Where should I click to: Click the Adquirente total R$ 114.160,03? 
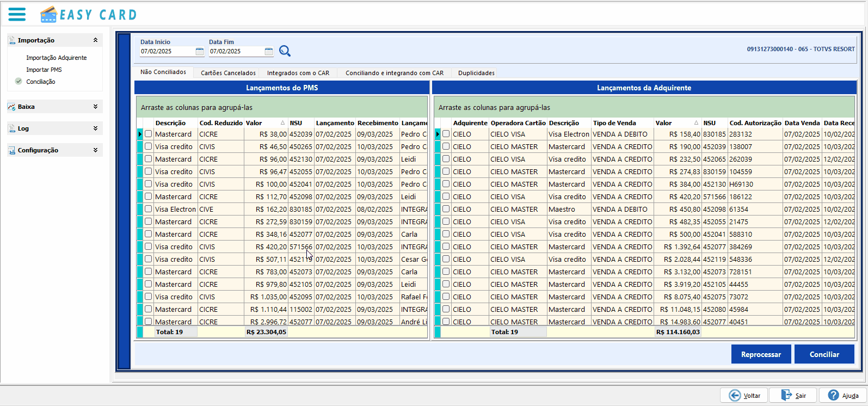click(678, 332)
